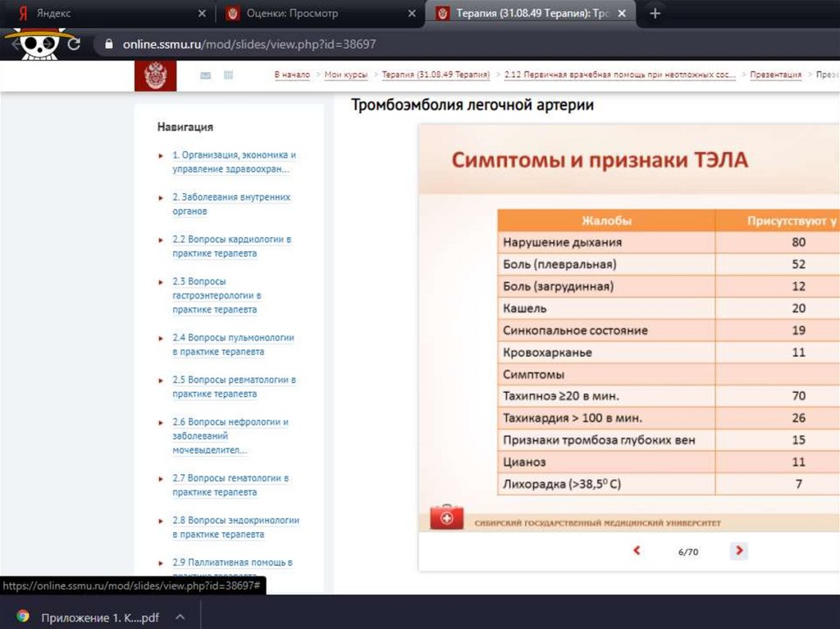The height and width of the screenshot is (629, 840).
Task: Open 2.7 Вопросы гематологии link
Action: (x=231, y=485)
